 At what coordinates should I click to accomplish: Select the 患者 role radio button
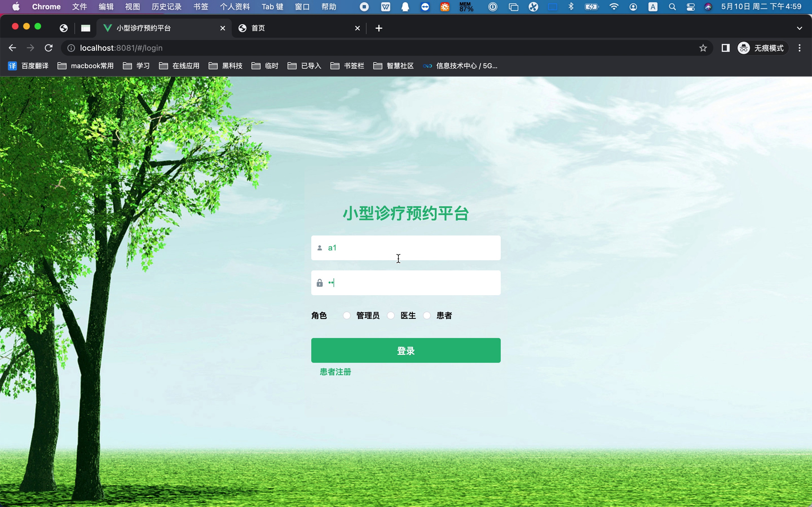[427, 315]
